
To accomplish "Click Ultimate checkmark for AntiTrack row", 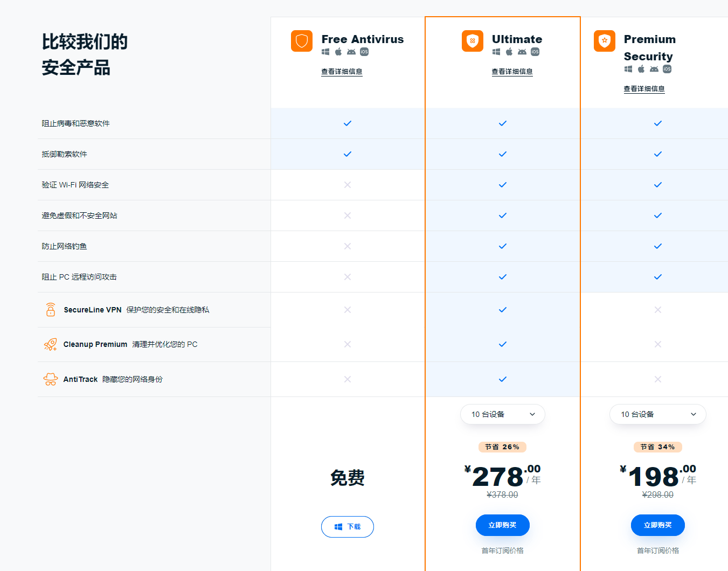I will click(x=503, y=379).
